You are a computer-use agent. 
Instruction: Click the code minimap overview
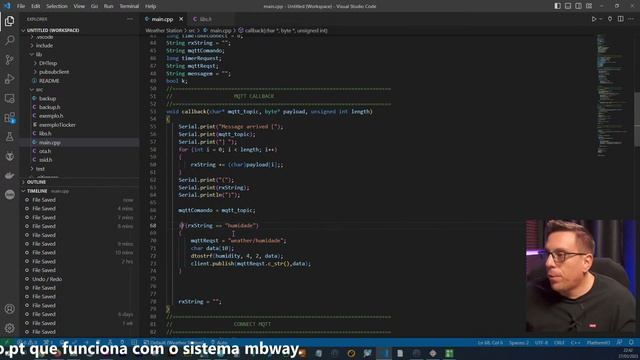pyautogui.click(x=612, y=96)
